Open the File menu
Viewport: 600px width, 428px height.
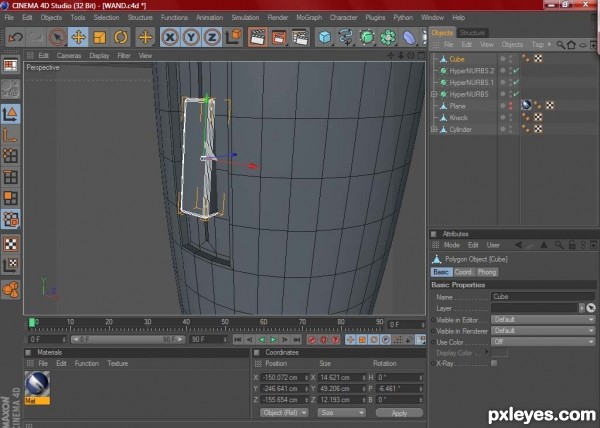pyautogui.click(x=9, y=18)
